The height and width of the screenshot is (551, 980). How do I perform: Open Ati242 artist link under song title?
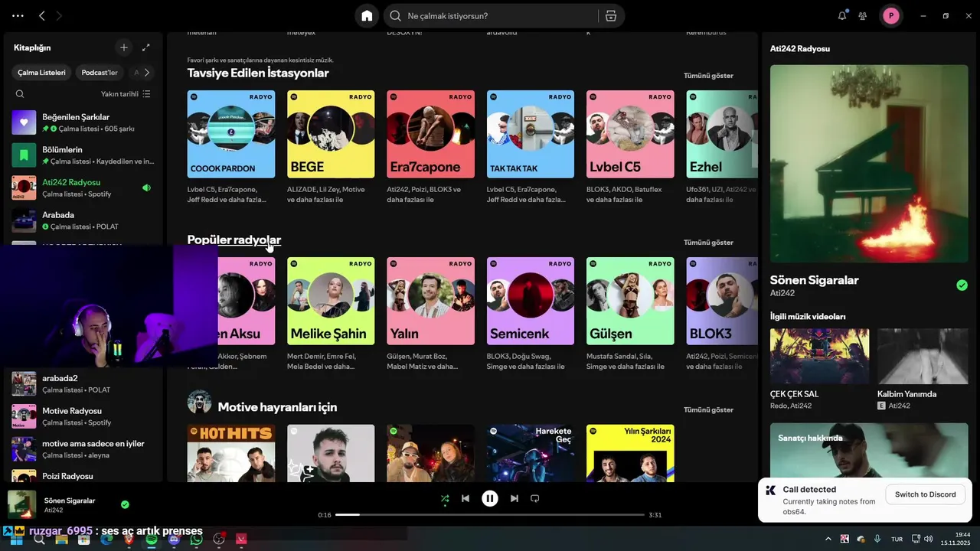[782, 293]
